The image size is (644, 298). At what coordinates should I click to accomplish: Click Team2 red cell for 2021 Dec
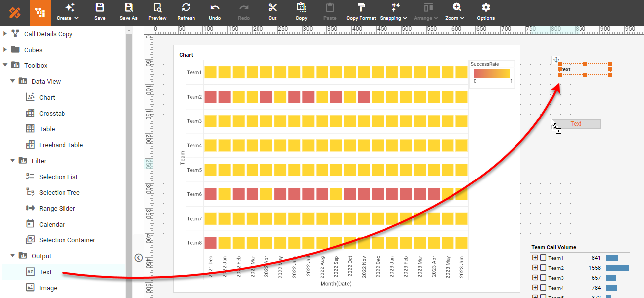coord(210,97)
